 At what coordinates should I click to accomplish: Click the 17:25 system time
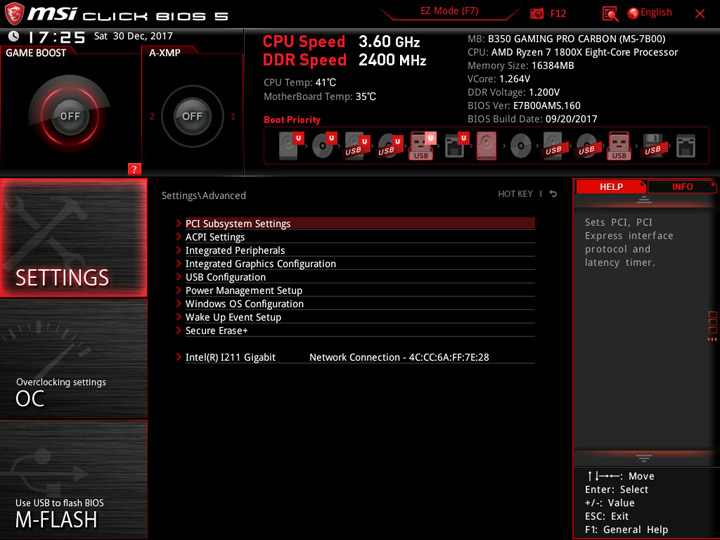(56, 37)
